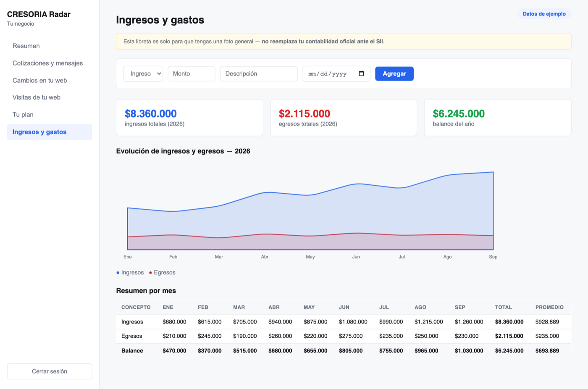
Task: Click the Datos de ejemplo badge
Action: coord(544,14)
